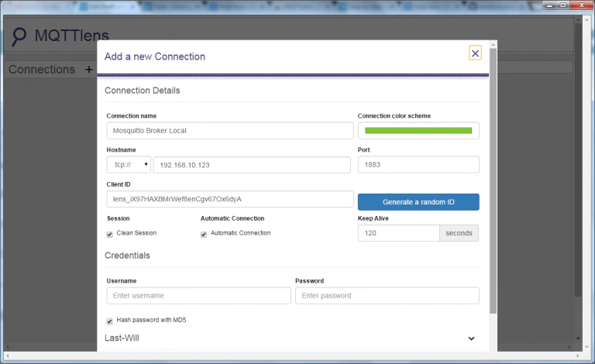This screenshot has height=364, width=595.
Task: Click the Client ID input field
Action: [230, 199]
